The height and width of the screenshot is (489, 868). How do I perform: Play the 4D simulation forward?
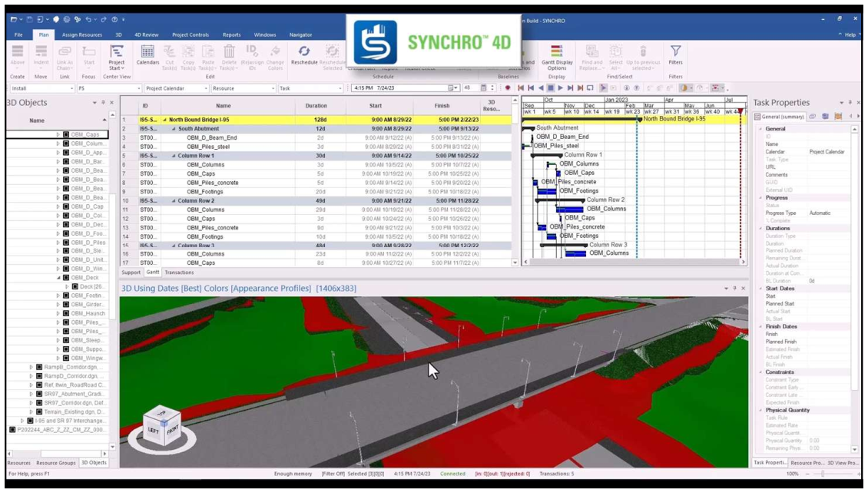point(560,88)
